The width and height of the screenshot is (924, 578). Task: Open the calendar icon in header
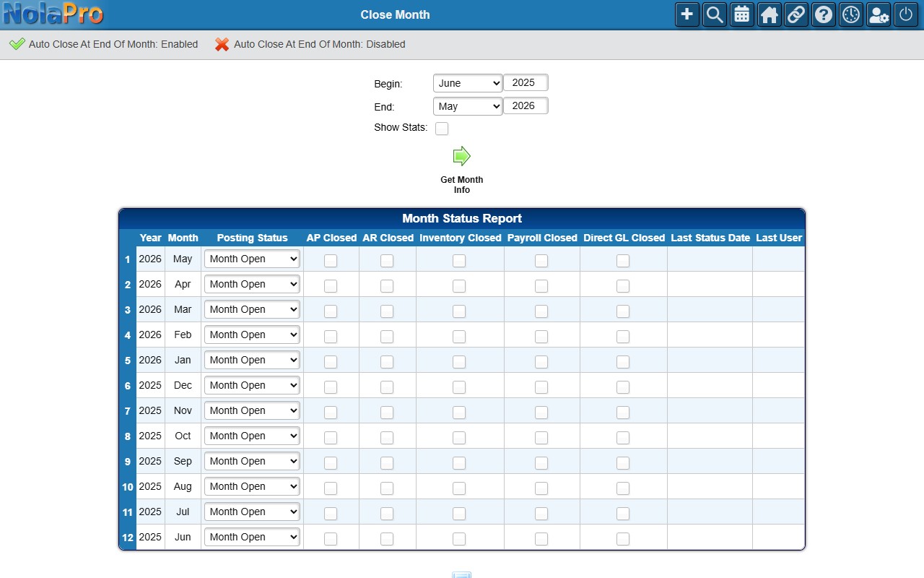pos(742,14)
